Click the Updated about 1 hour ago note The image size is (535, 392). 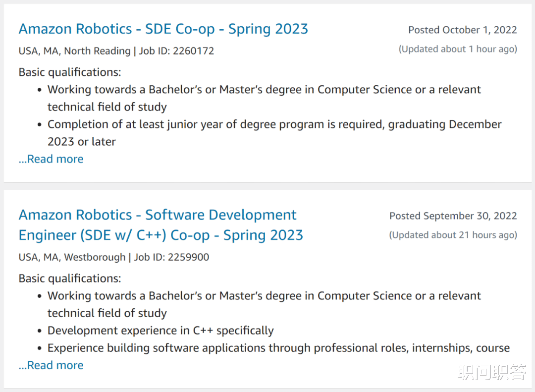click(x=458, y=49)
